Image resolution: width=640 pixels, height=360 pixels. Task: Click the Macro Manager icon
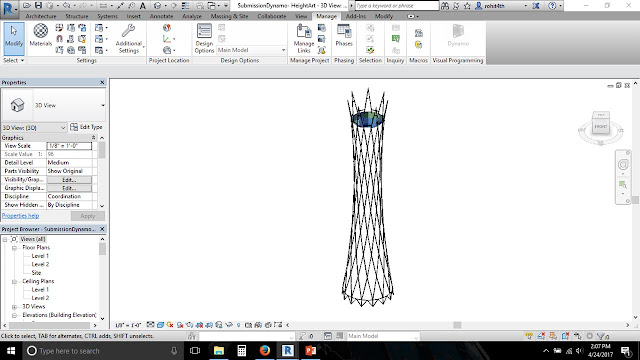tap(418, 33)
